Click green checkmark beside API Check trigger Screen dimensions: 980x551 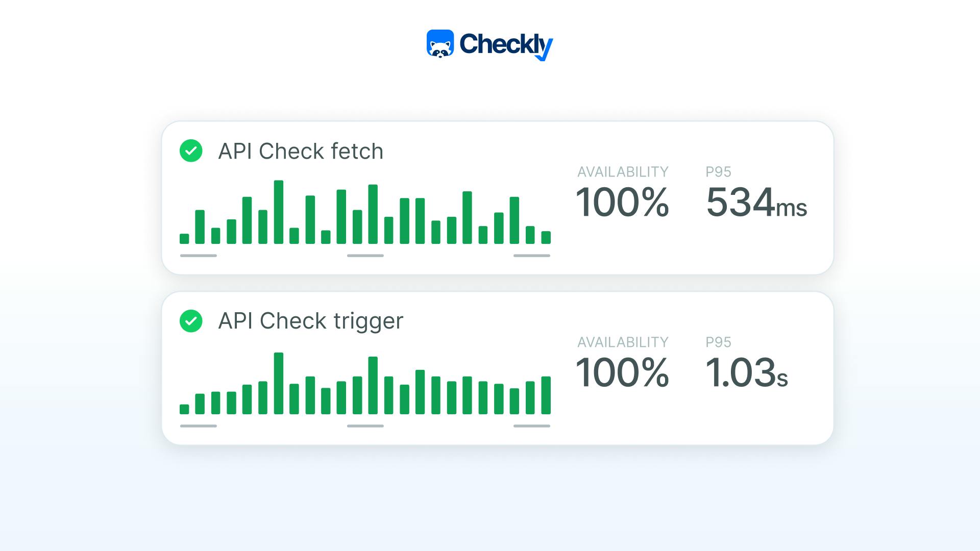point(191,321)
